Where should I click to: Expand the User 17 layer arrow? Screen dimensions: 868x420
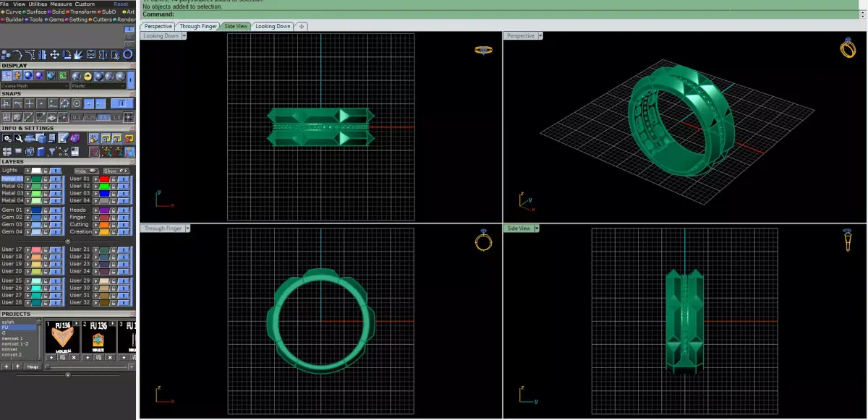coord(27,249)
